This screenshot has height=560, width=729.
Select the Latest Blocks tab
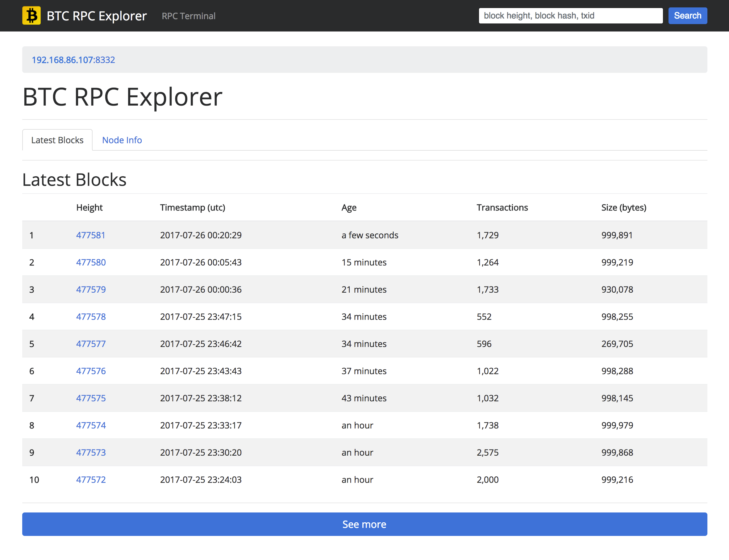click(57, 140)
